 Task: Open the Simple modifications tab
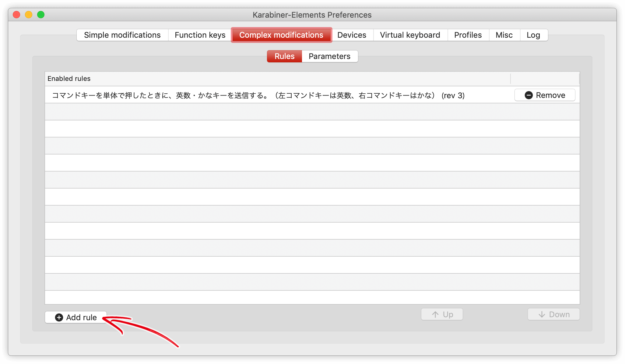[122, 35]
